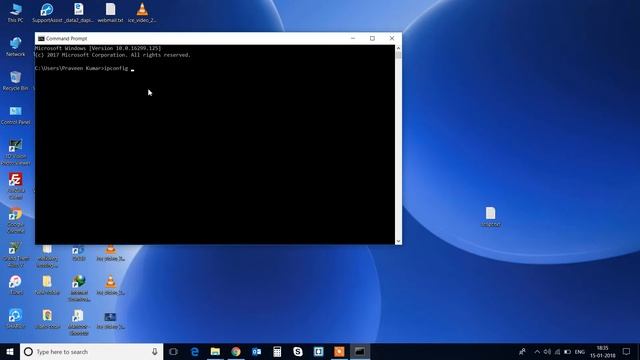Click the ipconfig command line text
This screenshot has width=640, height=360.
[x=81, y=68]
